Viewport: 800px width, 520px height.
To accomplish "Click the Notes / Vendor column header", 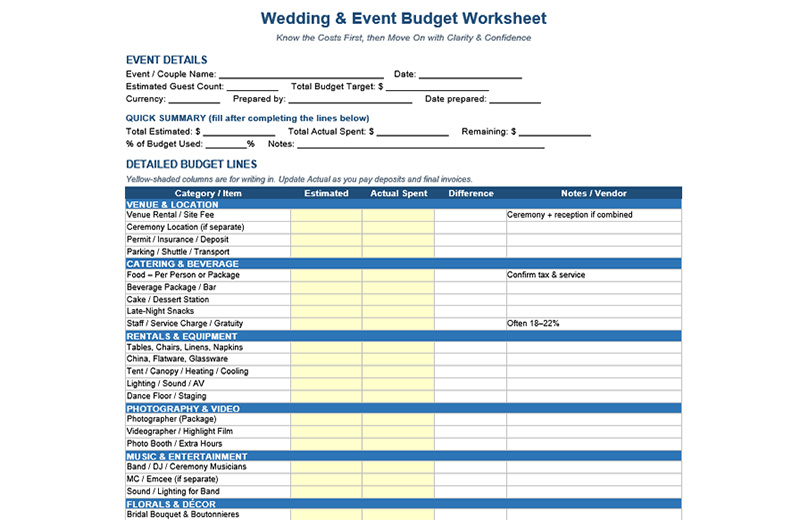I will pos(593,193).
